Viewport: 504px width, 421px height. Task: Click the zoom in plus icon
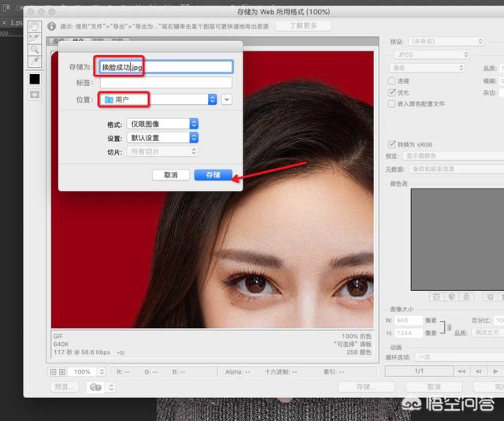coord(62,372)
